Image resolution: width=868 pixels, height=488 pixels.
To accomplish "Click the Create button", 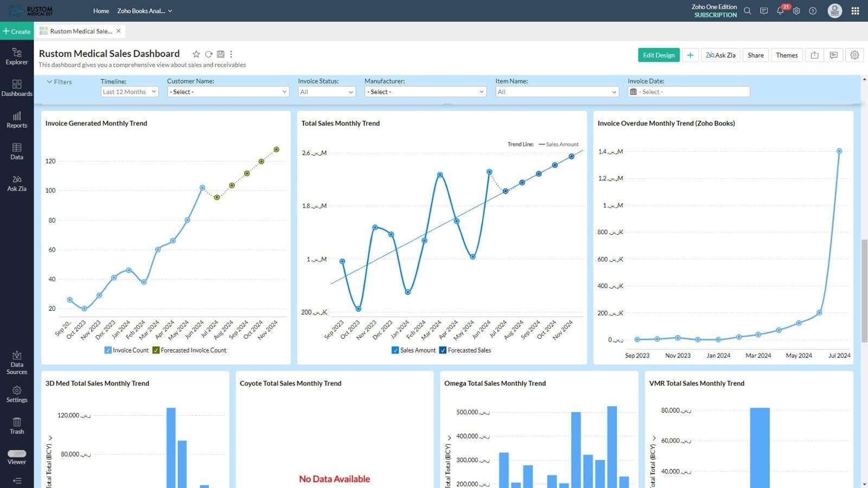I will (x=17, y=31).
